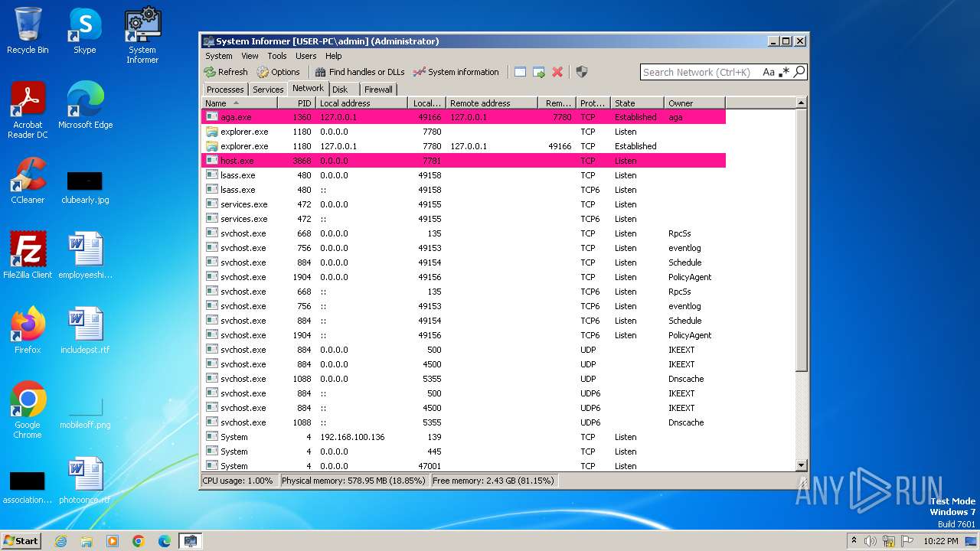Viewport: 980px width, 551px height.
Task: Show hidden tray icons arrow
Action: tap(854, 541)
